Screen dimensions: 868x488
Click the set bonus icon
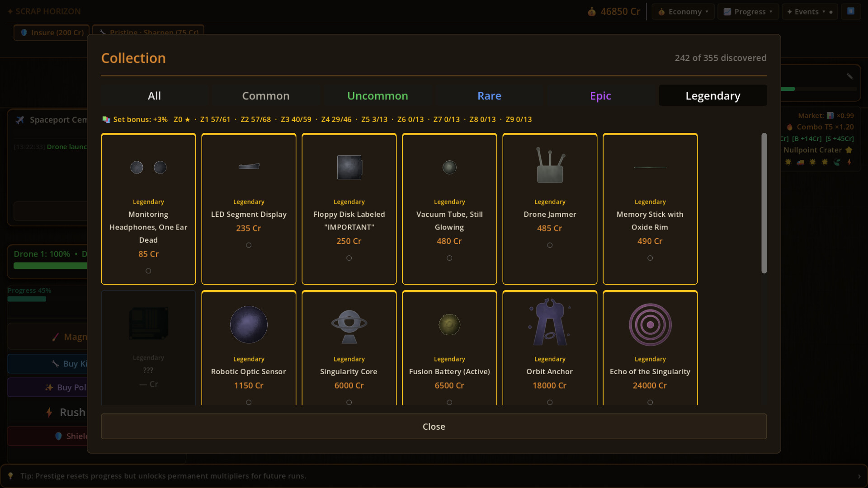pyautogui.click(x=106, y=119)
